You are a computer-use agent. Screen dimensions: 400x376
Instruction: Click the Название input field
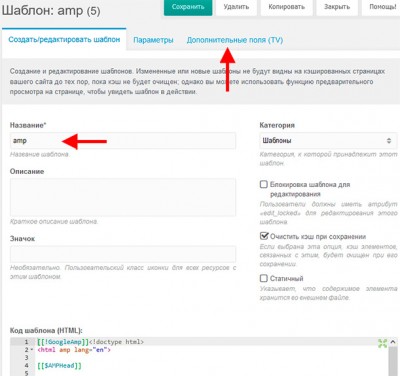(x=123, y=141)
